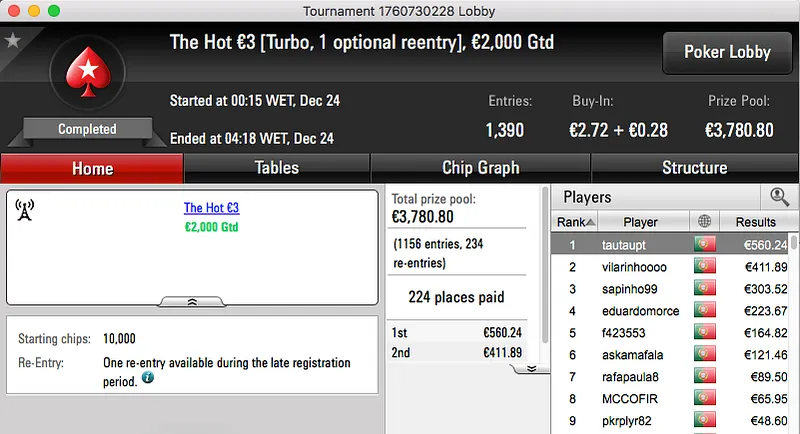Click the flag icon beside eduardomorce
The image size is (800, 434).
[x=706, y=310]
